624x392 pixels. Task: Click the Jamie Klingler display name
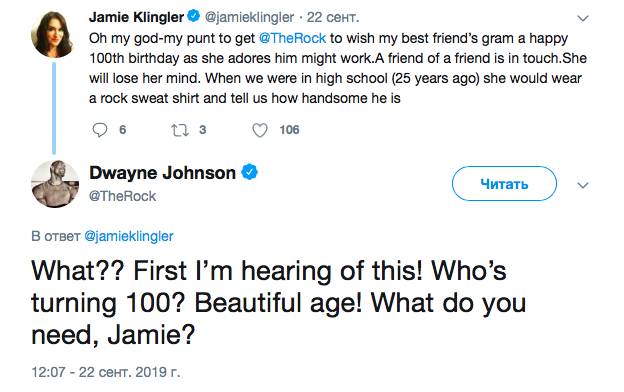[136, 17]
